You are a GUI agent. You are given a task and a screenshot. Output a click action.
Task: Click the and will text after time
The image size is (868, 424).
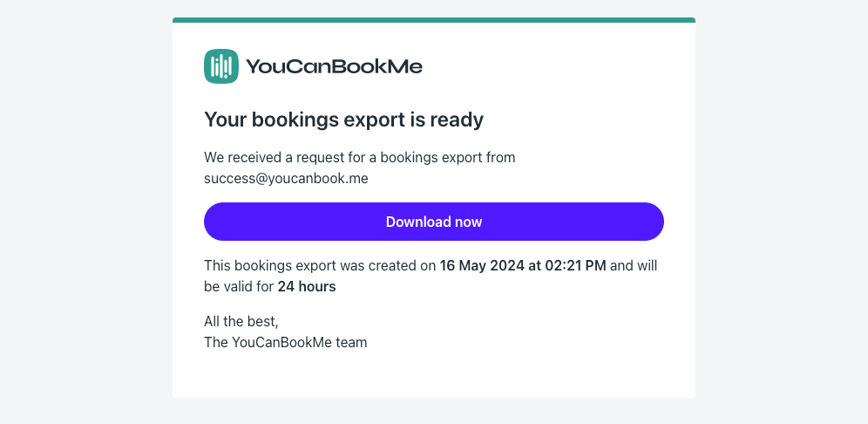click(x=634, y=265)
